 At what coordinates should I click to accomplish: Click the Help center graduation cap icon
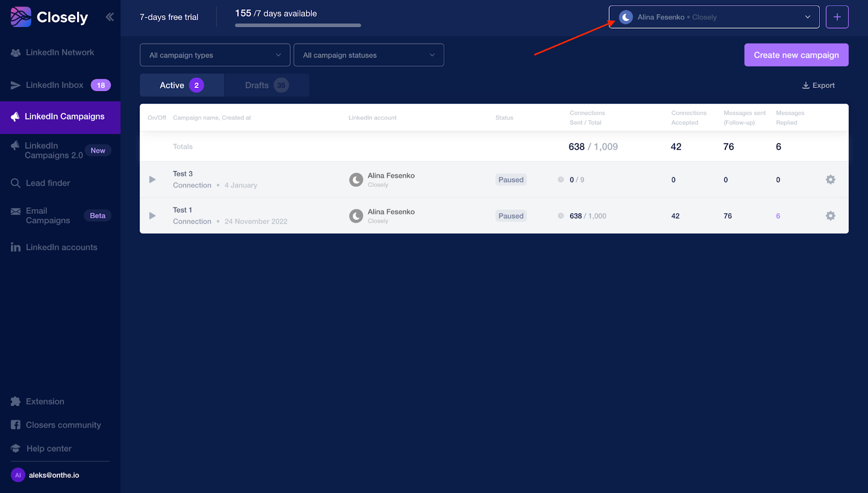coord(16,448)
